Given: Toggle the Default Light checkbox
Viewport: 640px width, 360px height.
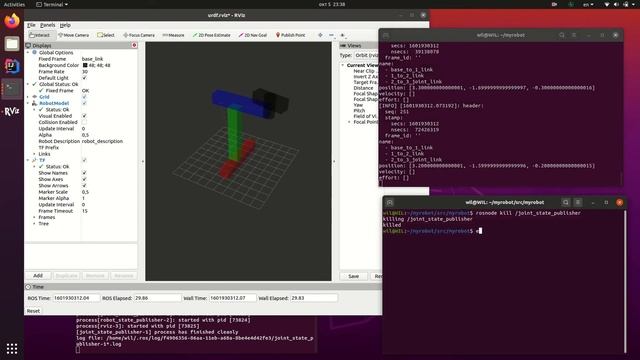Looking at the screenshot, I should click(x=84, y=78).
